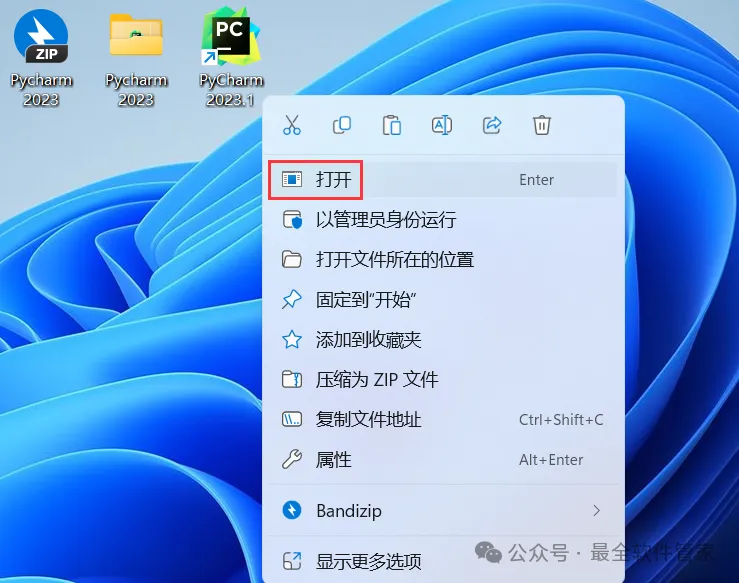Click the Copy icon in context menu
This screenshot has width=739, height=583.
(x=342, y=125)
